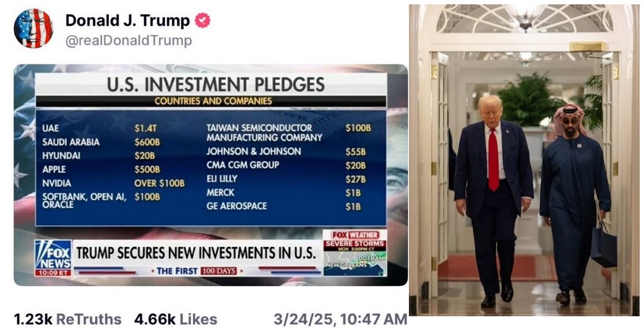Open Donald J. Trump's profile avatar

click(x=33, y=28)
